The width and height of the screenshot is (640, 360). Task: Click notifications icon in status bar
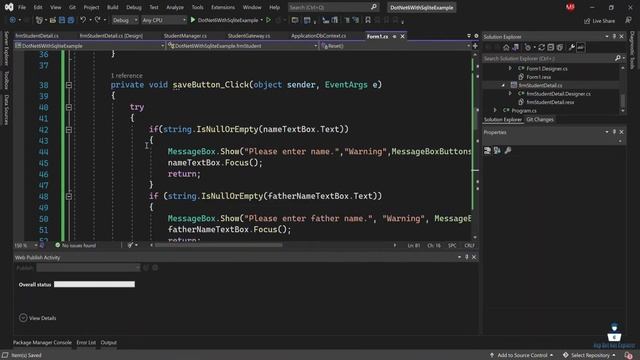(x=629, y=356)
